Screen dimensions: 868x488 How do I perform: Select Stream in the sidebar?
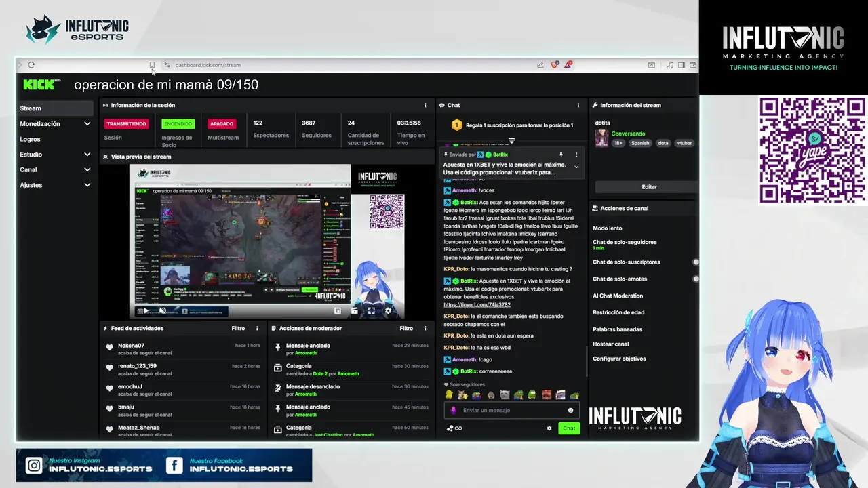click(56, 108)
